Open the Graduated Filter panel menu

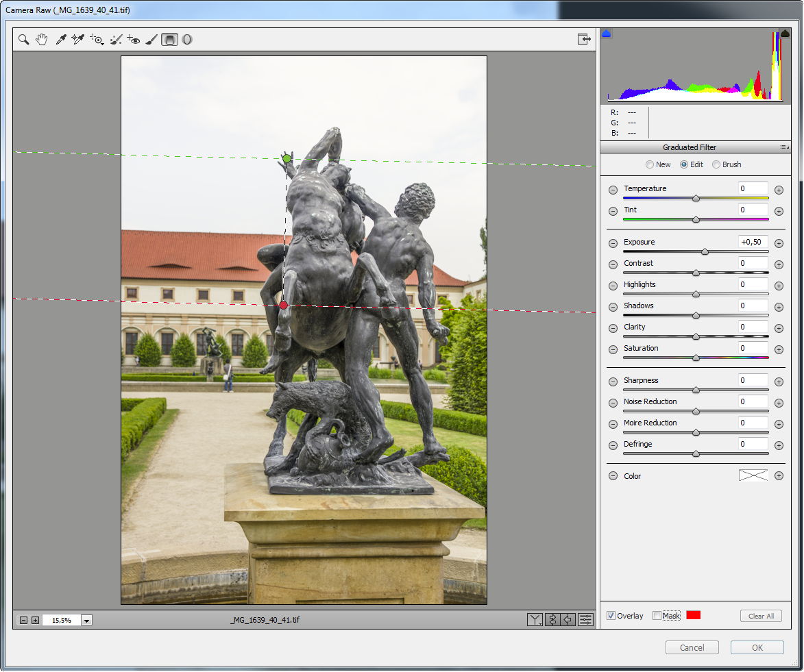784,147
